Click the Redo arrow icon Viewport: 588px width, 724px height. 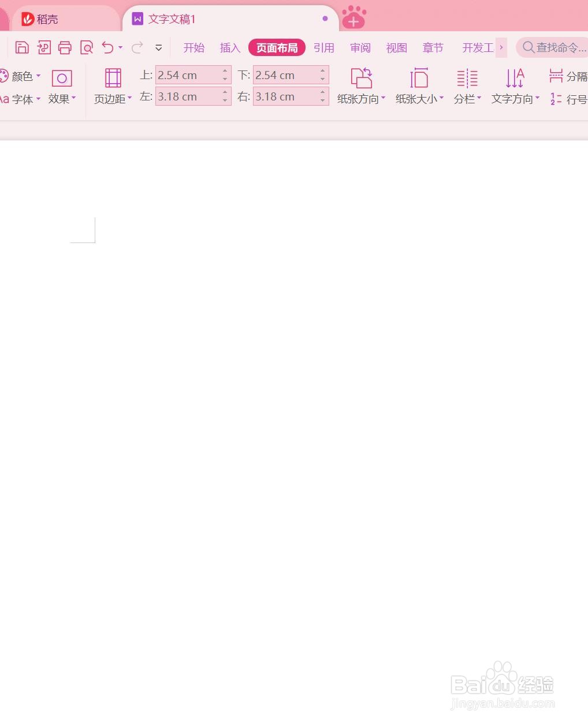pos(137,47)
